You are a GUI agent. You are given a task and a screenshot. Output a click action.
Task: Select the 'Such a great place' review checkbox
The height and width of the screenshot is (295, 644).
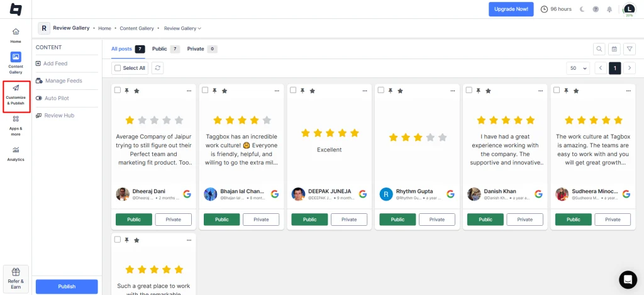tap(118, 240)
